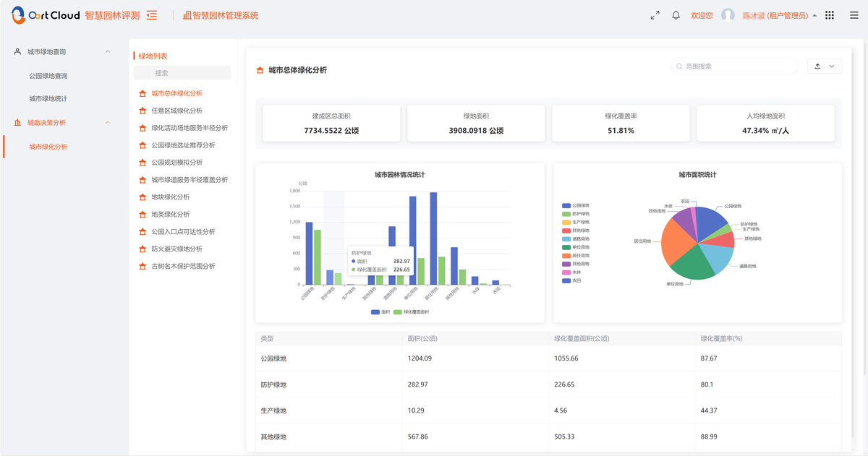Screen dimensions: 868x456
Task: Open 城市绿地统计 in sidebar
Action: [48, 99]
